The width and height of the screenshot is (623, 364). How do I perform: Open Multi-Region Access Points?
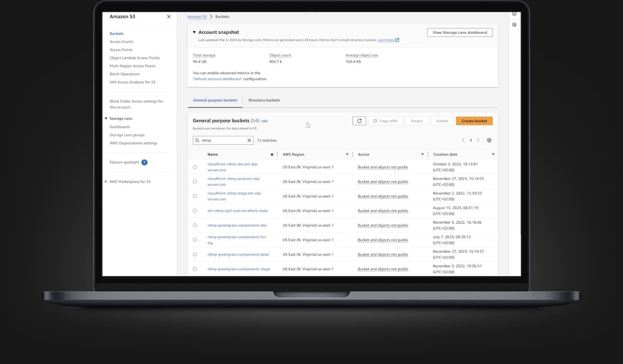pyautogui.click(x=132, y=66)
